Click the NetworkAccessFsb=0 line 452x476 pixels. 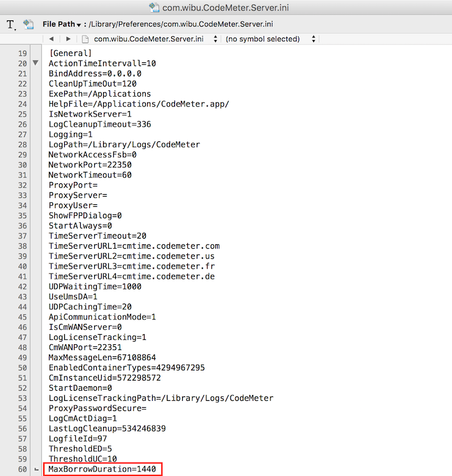(92, 155)
